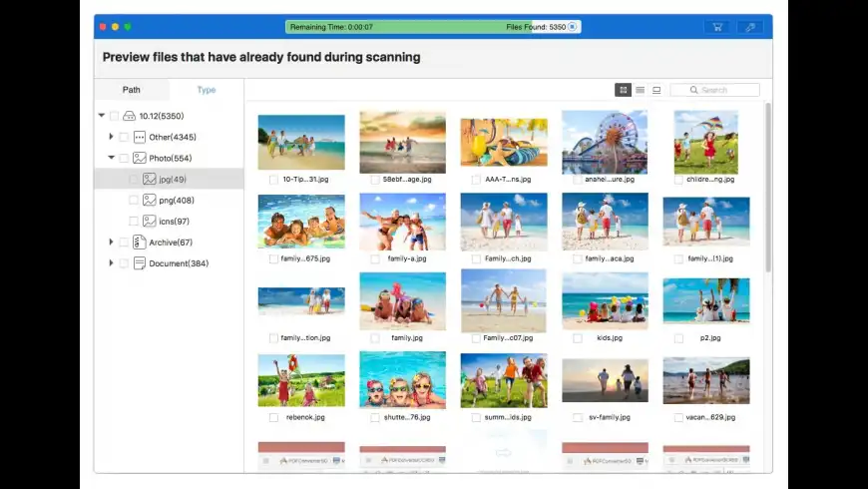Check the Photo(554) checkbox

(124, 158)
